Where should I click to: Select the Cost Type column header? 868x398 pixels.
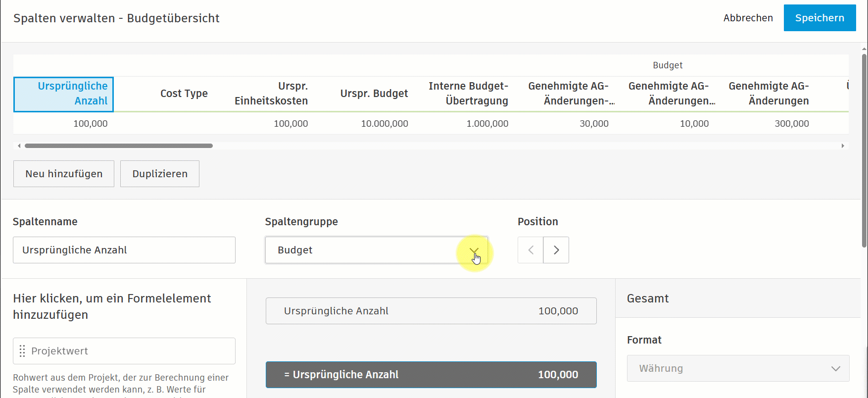coord(184,94)
